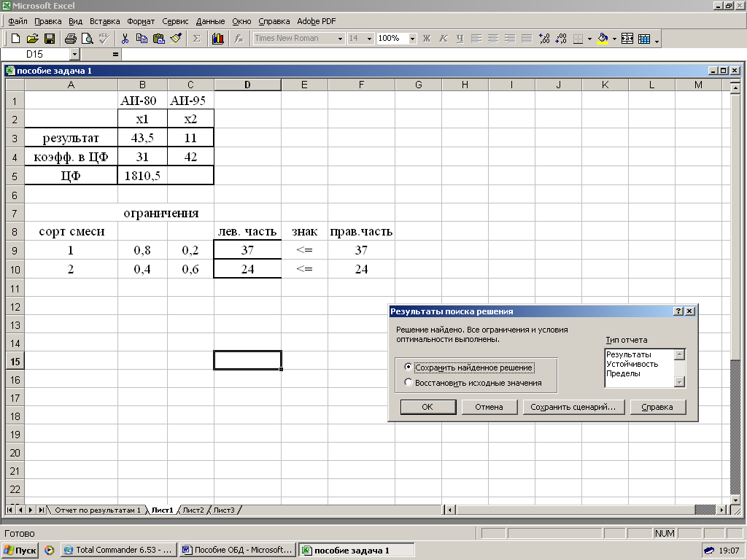Insert AutoSum with sigma icon

[x=197, y=39]
